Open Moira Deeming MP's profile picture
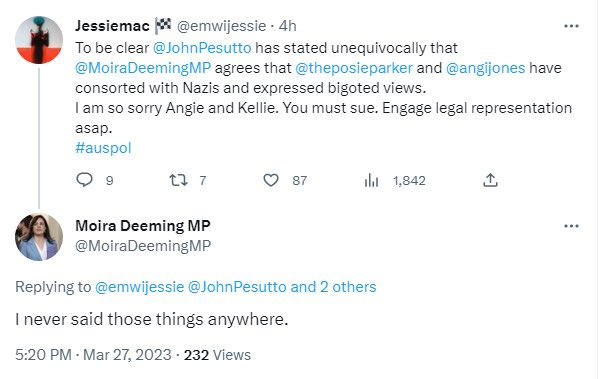This screenshot has width=599, height=379. tap(39, 237)
